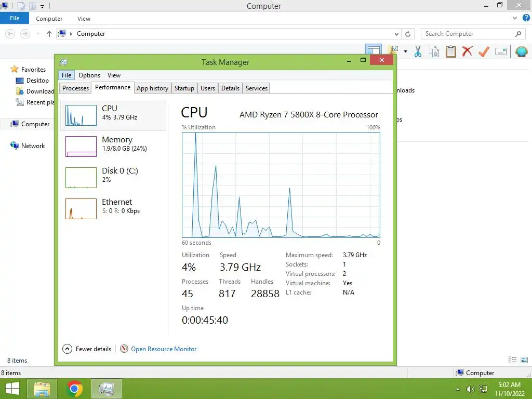
Task: Click Explorer's Forward navigation arrow
Action: click(25, 34)
